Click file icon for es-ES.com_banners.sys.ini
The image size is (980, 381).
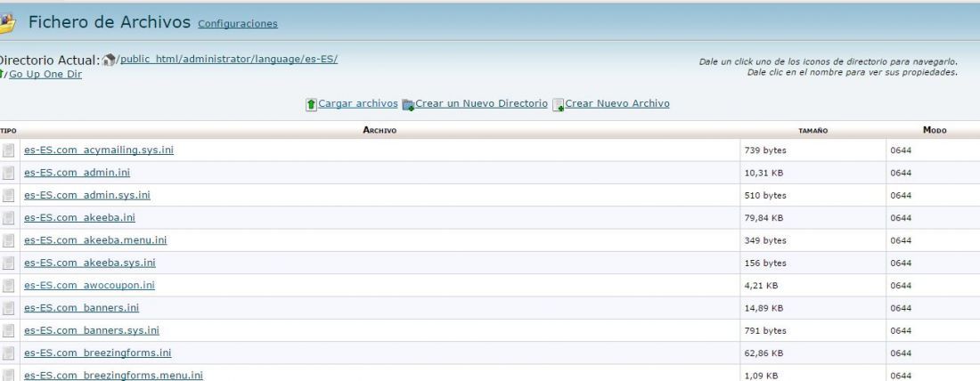8,329
